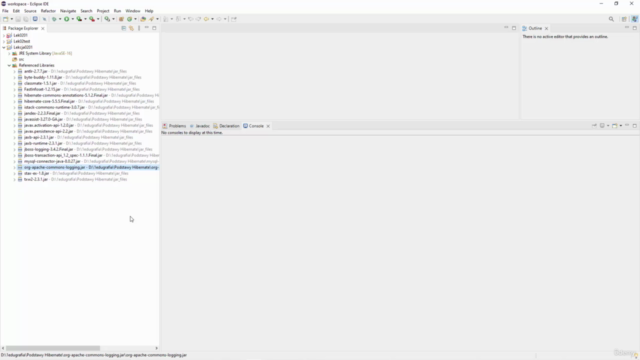This screenshot has width=640, height=360.
Task: Open the Refactor menu
Action: tap(48, 11)
